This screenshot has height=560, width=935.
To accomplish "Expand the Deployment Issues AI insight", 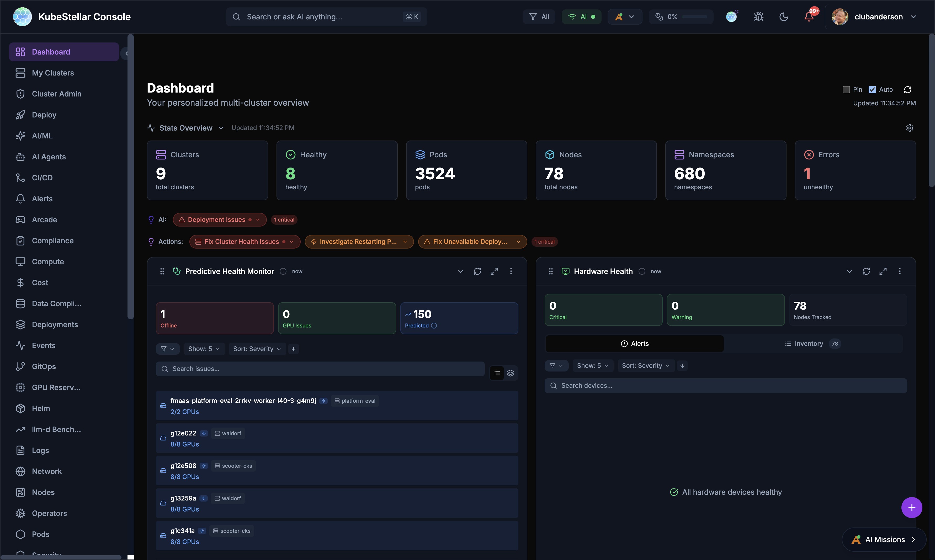I will [x=258, y=219].
